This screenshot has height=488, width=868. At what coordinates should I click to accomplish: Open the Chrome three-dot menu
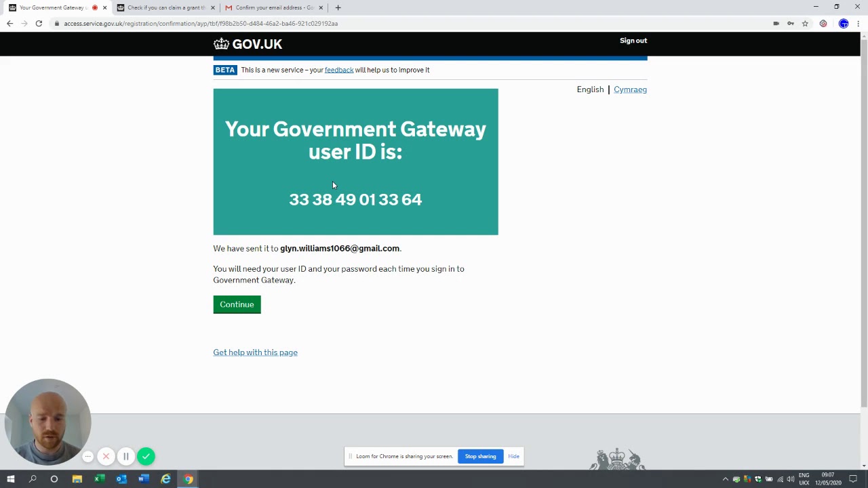tap(859, 23)
